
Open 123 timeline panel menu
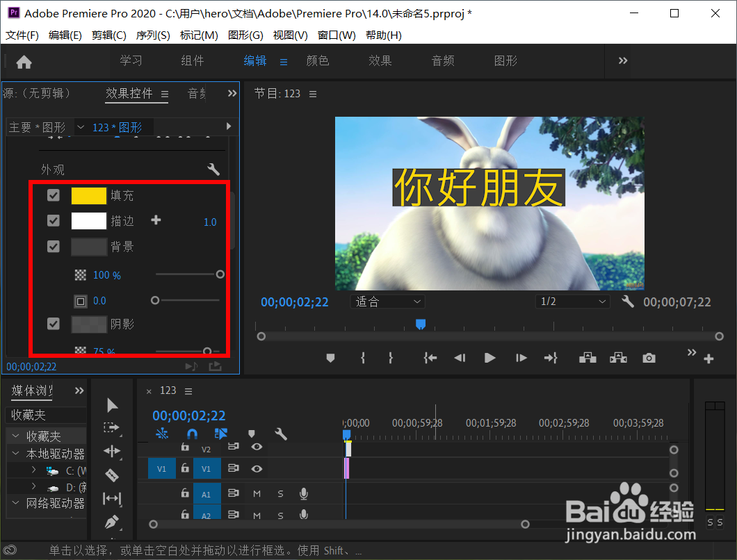(188, 391)
